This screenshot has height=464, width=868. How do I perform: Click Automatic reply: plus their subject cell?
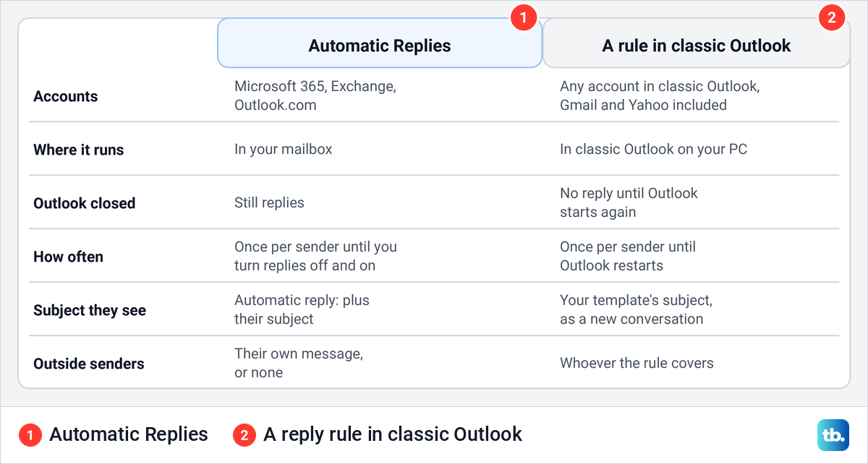tap(302, 309)
